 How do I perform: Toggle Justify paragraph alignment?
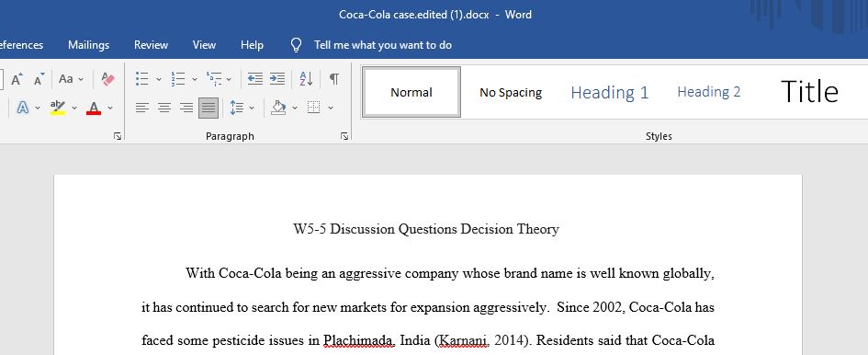click(x=209, y=108)
